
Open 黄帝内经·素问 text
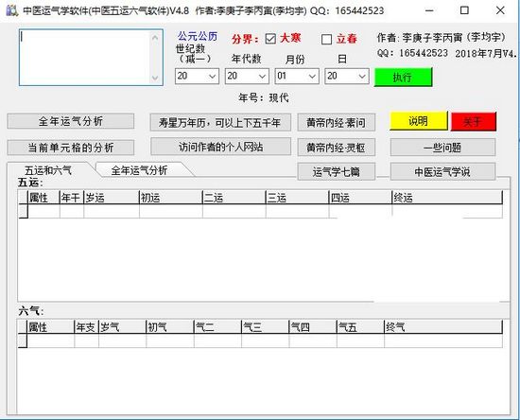[336, 123]
